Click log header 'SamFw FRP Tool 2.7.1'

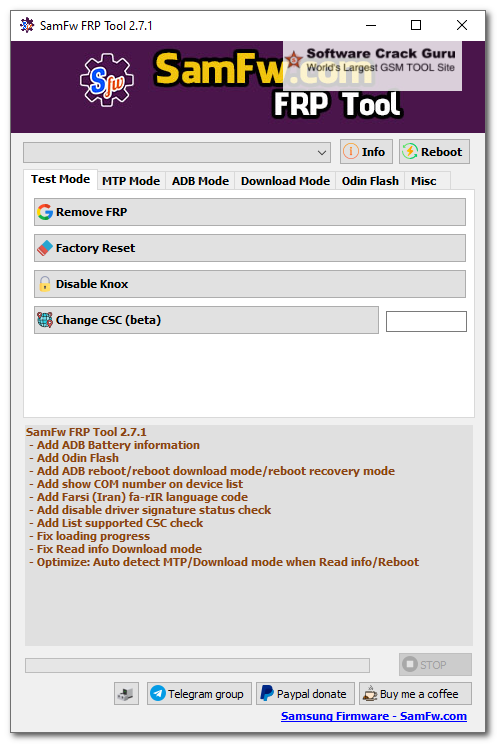point(86,432)
